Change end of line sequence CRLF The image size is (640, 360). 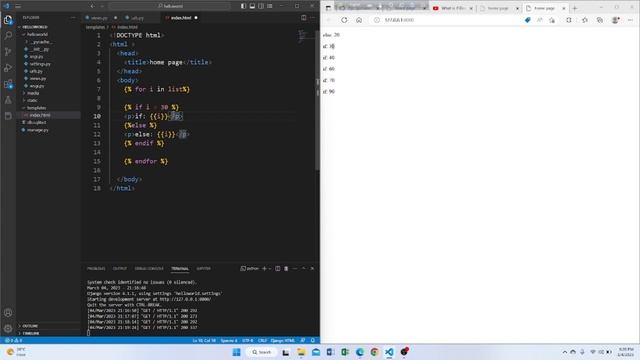tap(262, 340)
